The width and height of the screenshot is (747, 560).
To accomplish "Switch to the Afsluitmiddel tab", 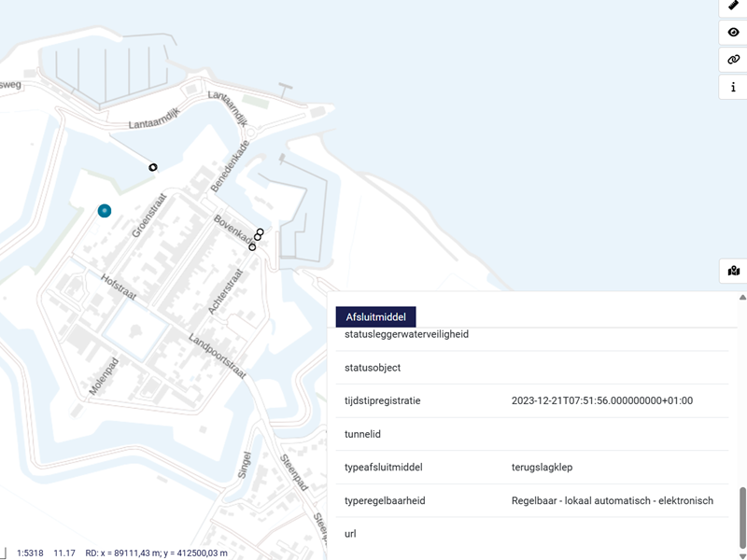I will [376, 316].
